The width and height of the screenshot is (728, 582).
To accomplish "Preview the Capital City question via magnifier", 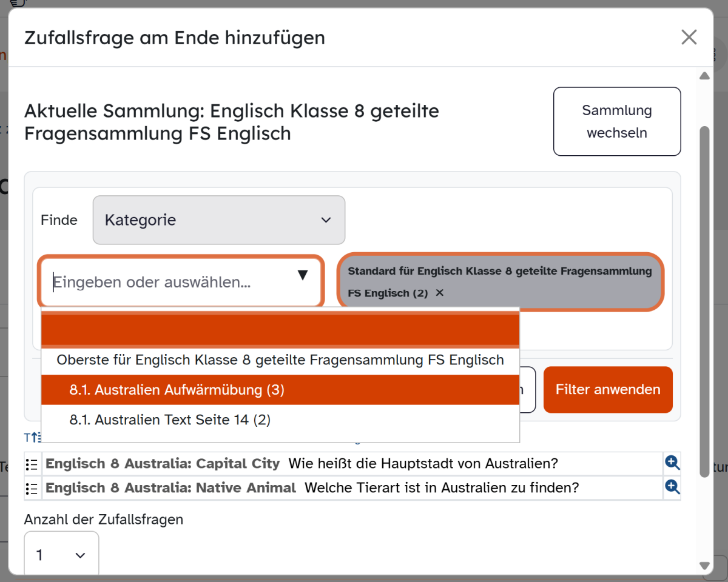I will (672, 464).
